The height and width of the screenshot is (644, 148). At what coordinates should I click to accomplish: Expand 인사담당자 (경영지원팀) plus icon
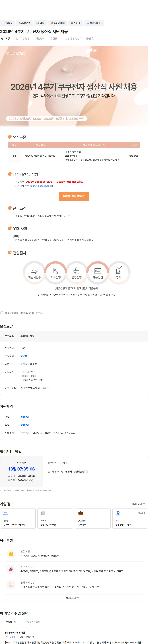click(x=87, y=471)
